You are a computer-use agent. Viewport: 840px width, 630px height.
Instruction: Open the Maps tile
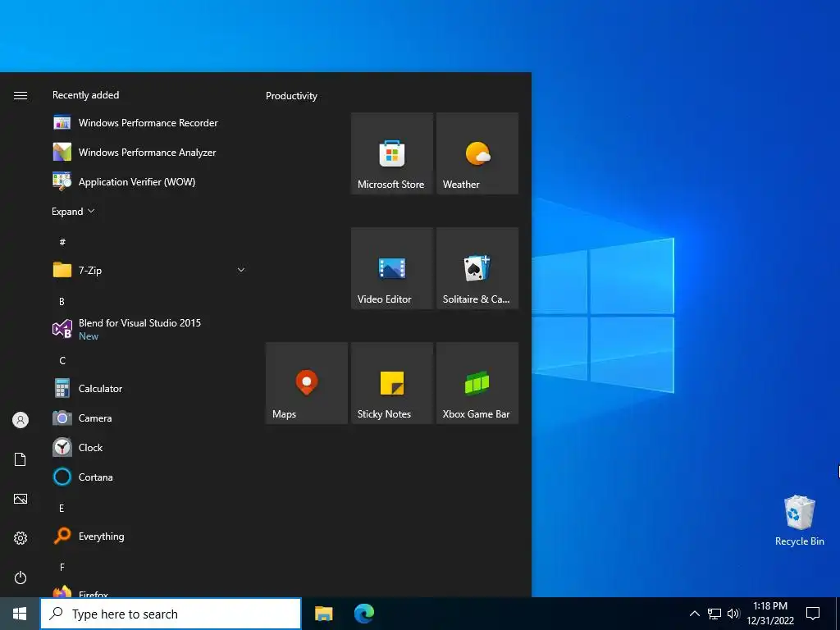[x=307, y=383]
